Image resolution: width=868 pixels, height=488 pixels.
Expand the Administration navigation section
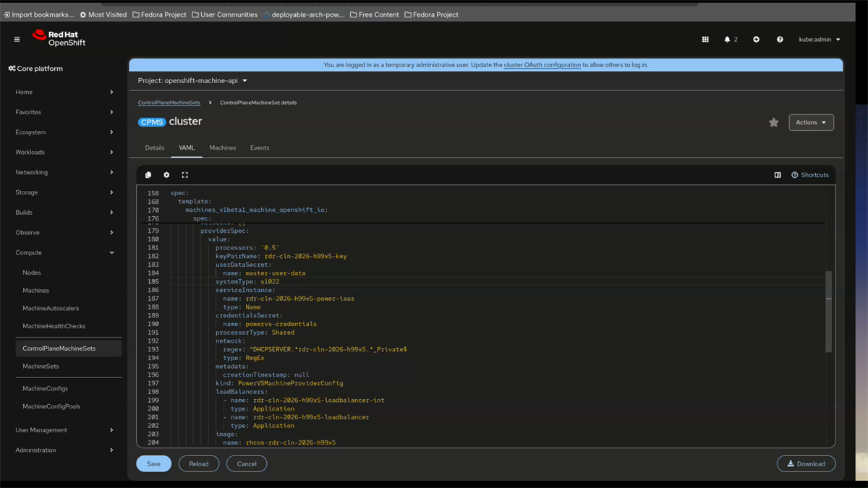pos(64,450)
